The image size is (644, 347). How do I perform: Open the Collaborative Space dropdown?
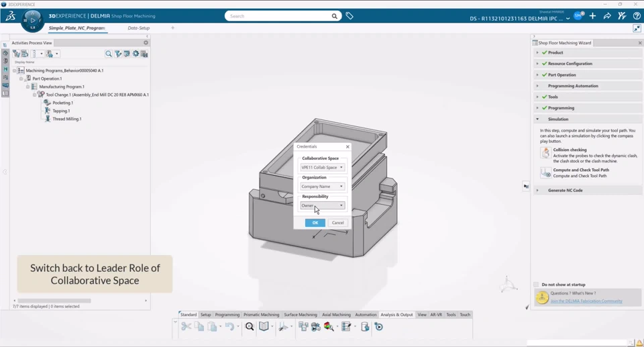322,167
